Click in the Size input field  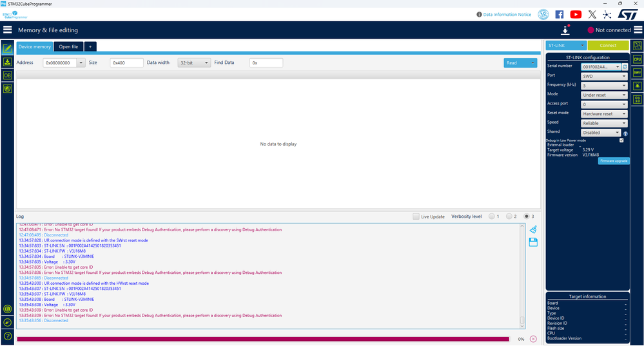coord(126,62)
